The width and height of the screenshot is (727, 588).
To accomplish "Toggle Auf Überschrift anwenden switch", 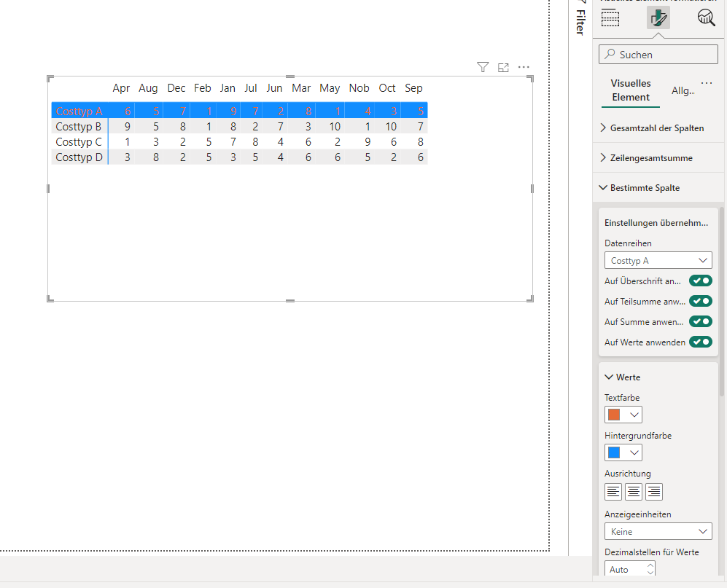I will click(x=701, y=281).
